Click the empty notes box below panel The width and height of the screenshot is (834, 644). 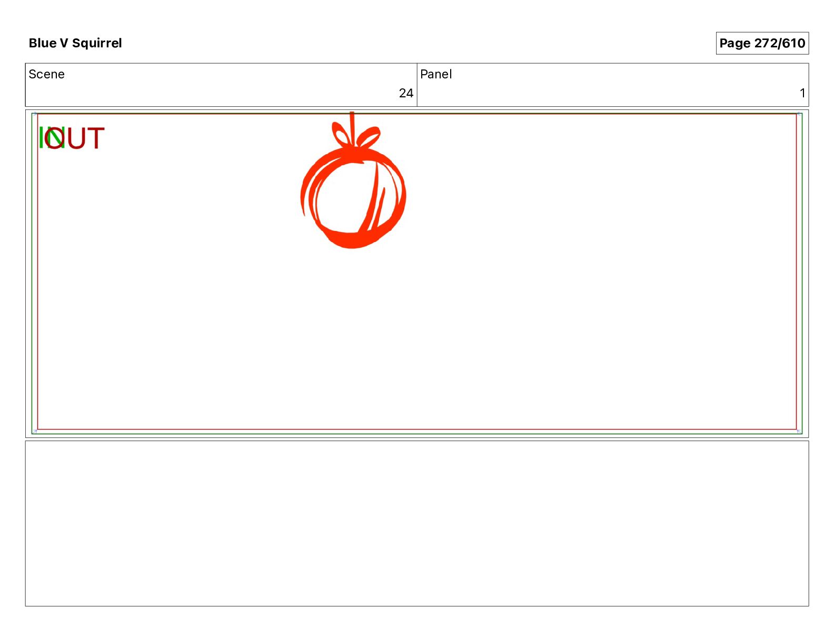417,524
